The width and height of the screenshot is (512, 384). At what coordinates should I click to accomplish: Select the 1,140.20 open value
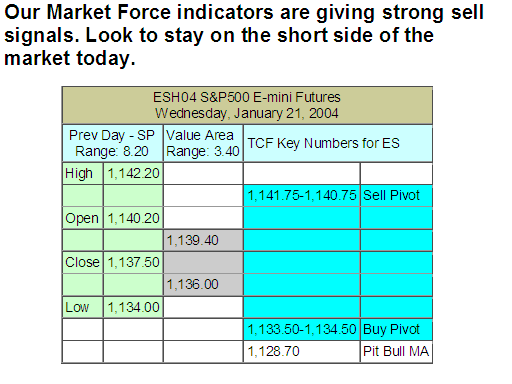tap(133, 218)
